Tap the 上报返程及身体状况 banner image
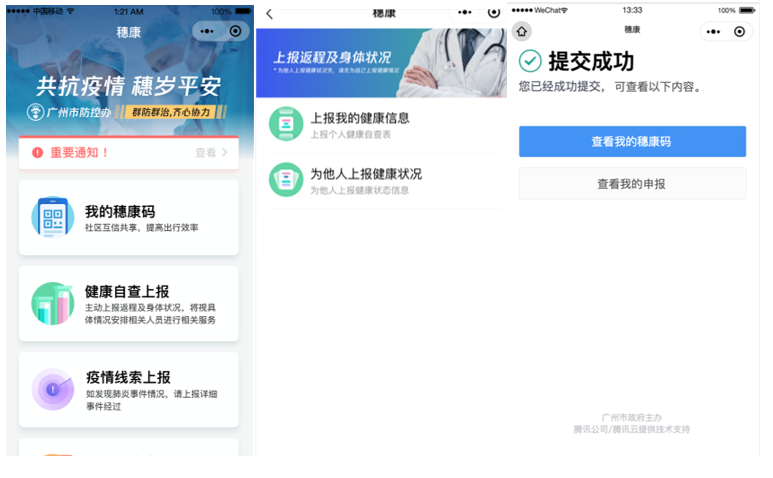The width and height of the screenshot is (773, 478). pos(381,62)
